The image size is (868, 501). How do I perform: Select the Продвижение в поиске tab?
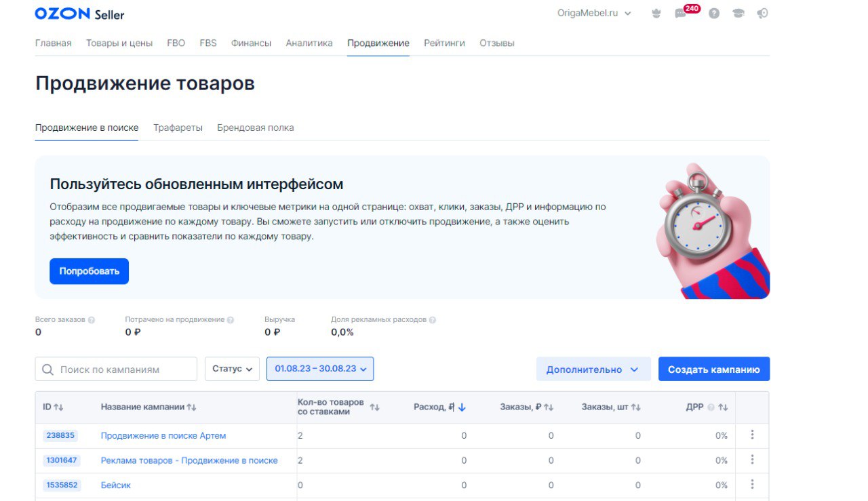pyautogui.click(x=87, y=127)
